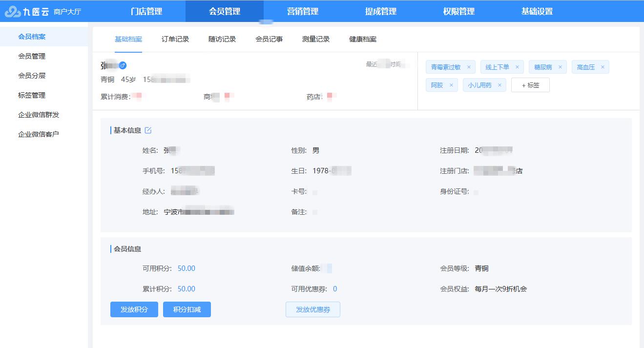Delete the 阿胶 tag by clicking ×
This screenshot has height=348, width=644.
(452, 84)
